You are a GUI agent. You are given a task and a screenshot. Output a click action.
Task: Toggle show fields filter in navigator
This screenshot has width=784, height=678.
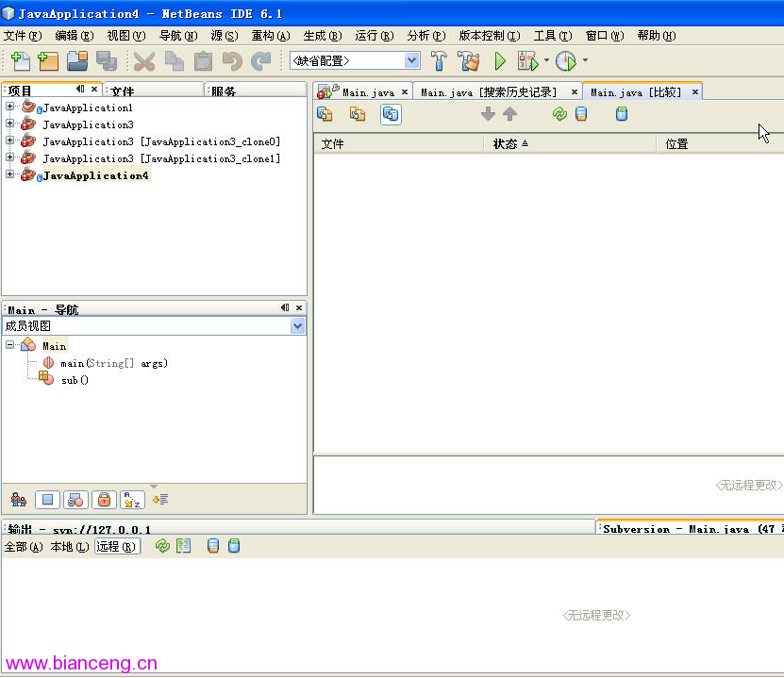(47, 499)
